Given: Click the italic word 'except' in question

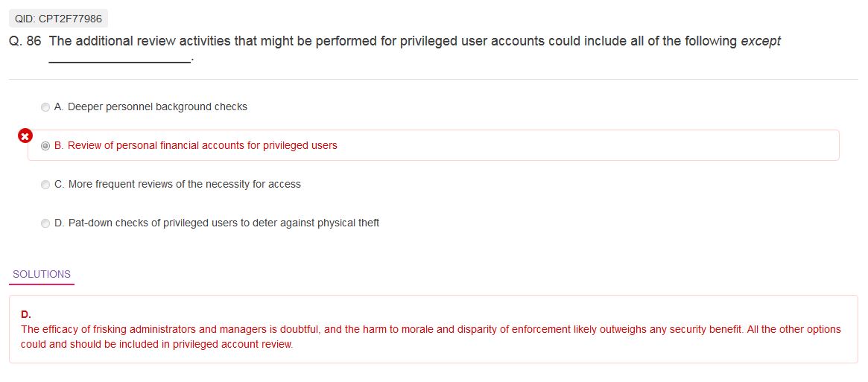Looking at the screenshot, I should pyautogui.click(x=760, y=42).
